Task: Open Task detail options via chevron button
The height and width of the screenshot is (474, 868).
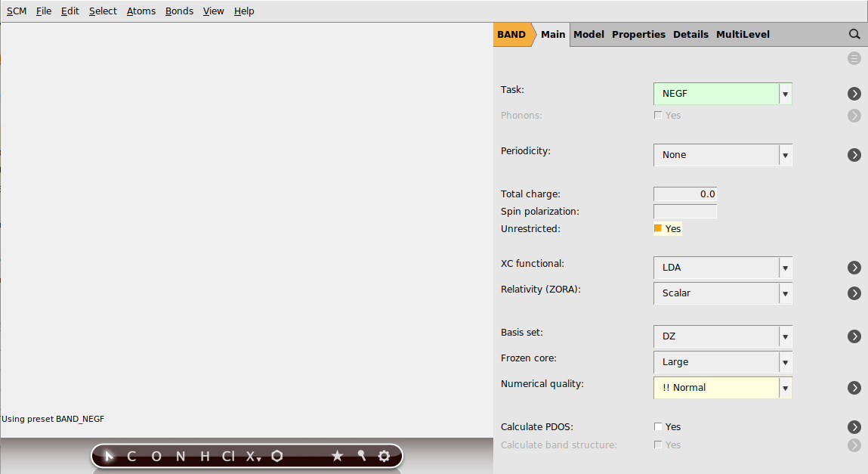Action: coord(854,94)
